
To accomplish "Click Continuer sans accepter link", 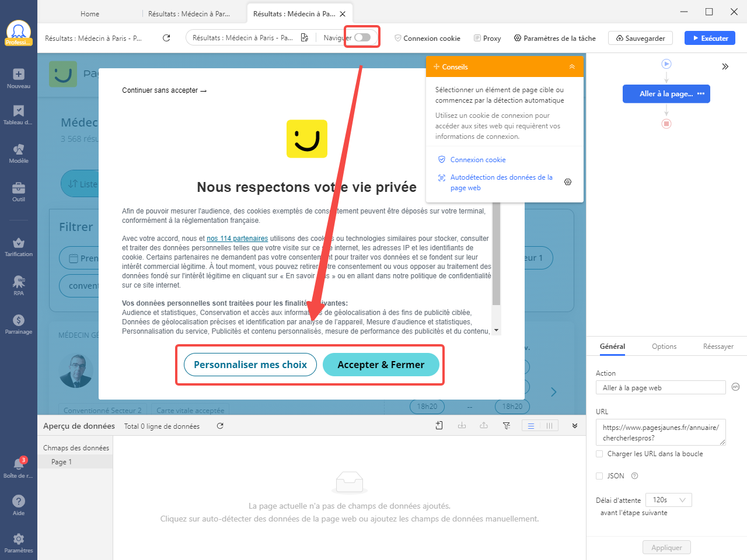I will coord(164,90).
